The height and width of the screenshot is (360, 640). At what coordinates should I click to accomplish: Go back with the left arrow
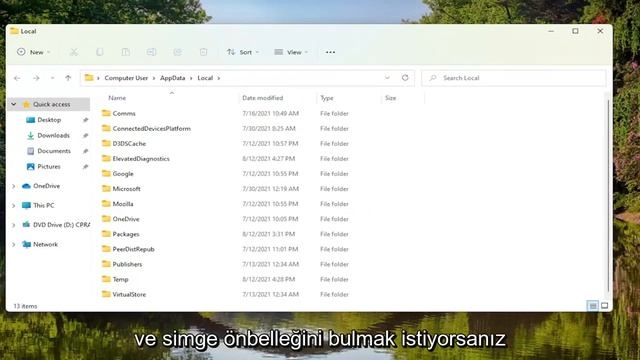point(17,78)
